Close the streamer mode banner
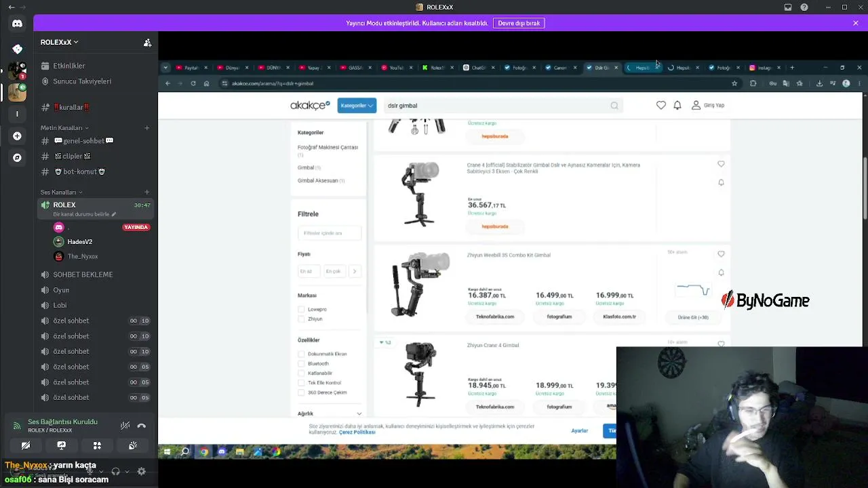The image size is (868, 488). (856, 23)
